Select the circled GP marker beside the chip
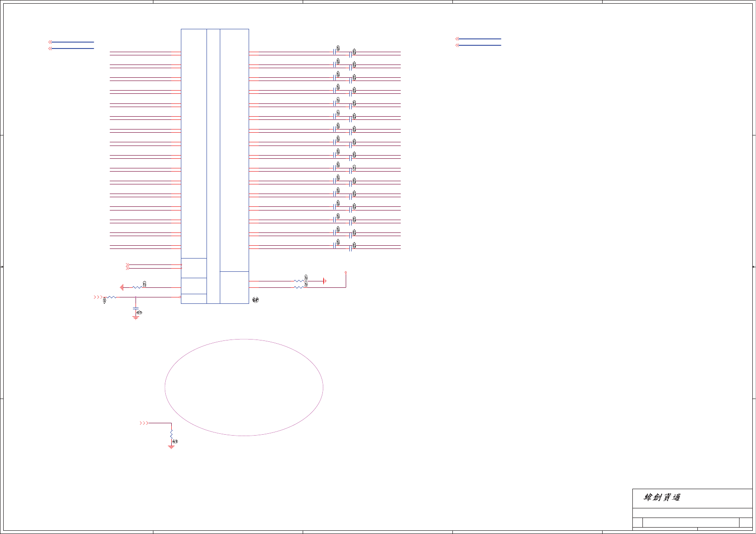This screenshot has height=534, width=756. (x=256, y=300)
